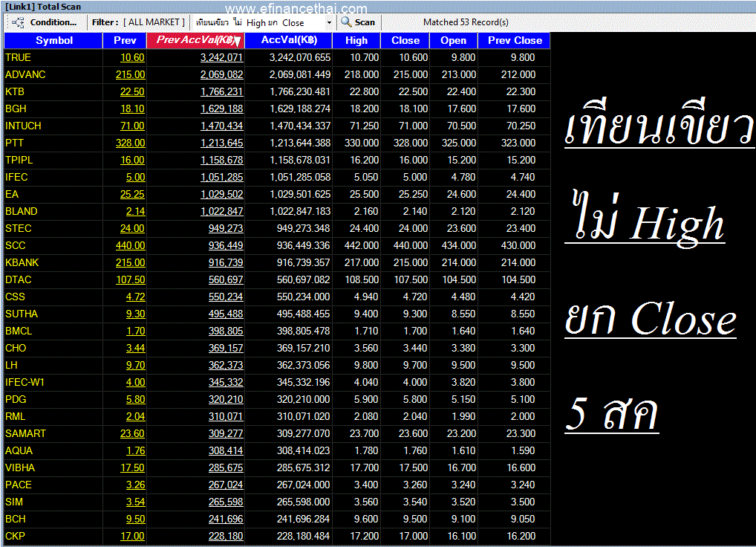The image size is (756, 547).
Task: Open DTAC's Prev price link 107.50
Action: [x=130, y=279]
